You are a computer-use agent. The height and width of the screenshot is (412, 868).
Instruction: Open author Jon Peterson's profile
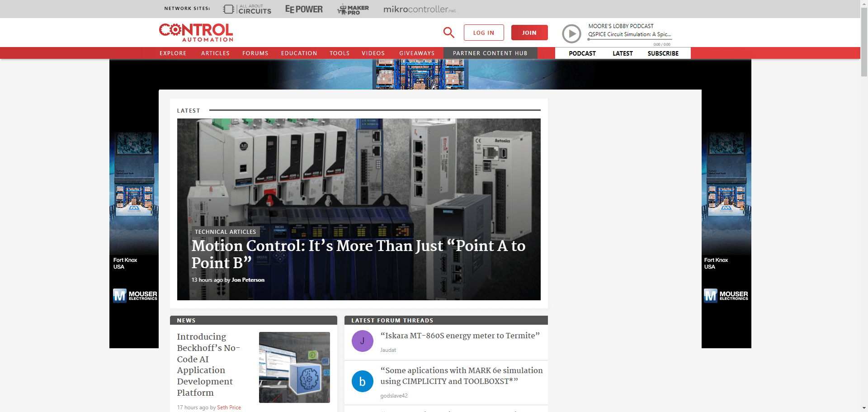(x=248, y=280)
